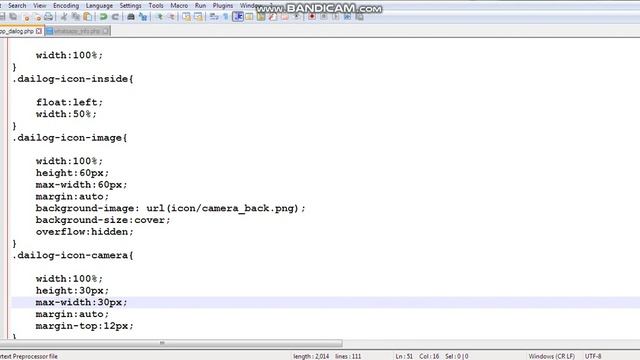Open Find with the binoculars icon

pos(131,17)
